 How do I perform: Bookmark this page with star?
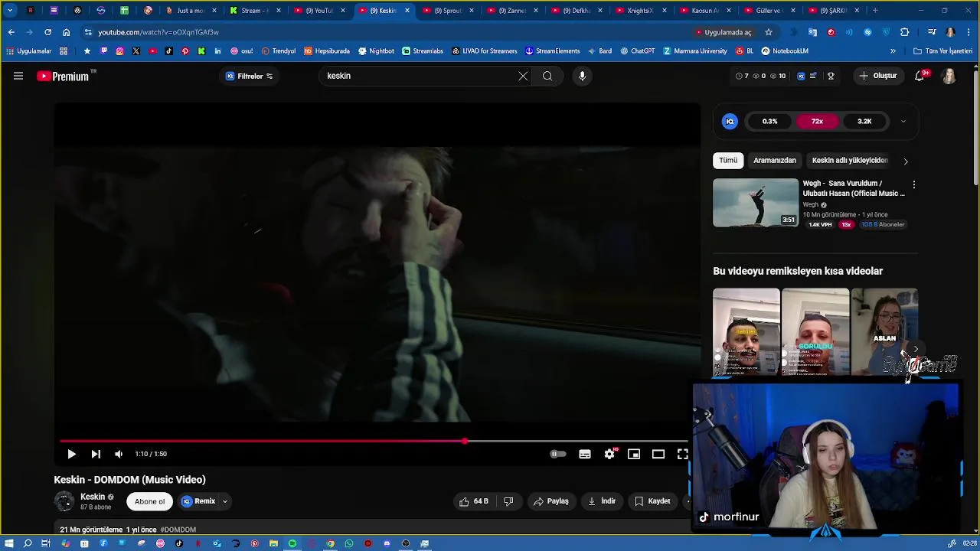[x=769, y=32]
